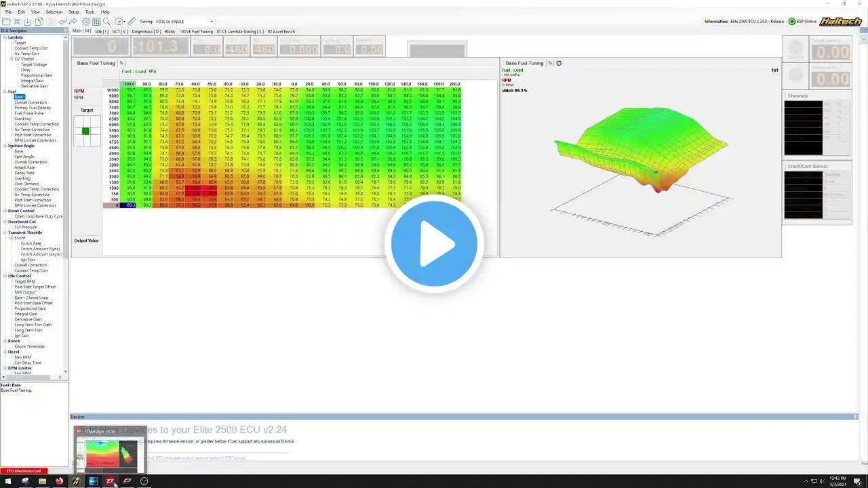Viewport: 868px width, 488px height.
Task: Select Split Angle under Ignition Angle
Action: tap(24, 157)
